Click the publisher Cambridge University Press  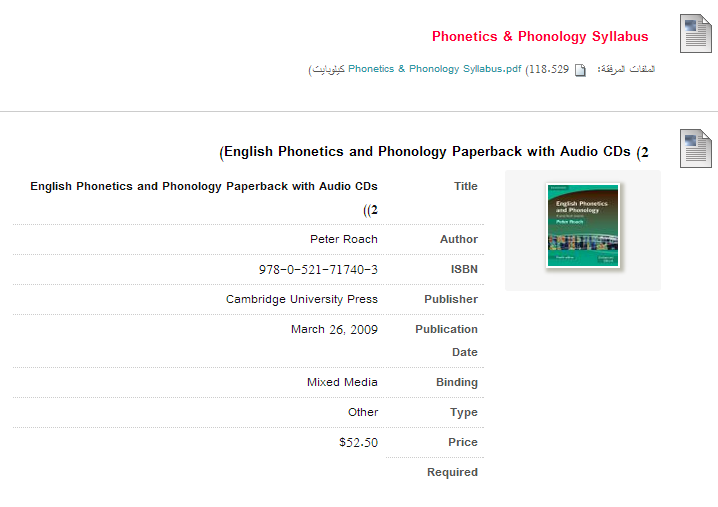(x=302, y=299)
